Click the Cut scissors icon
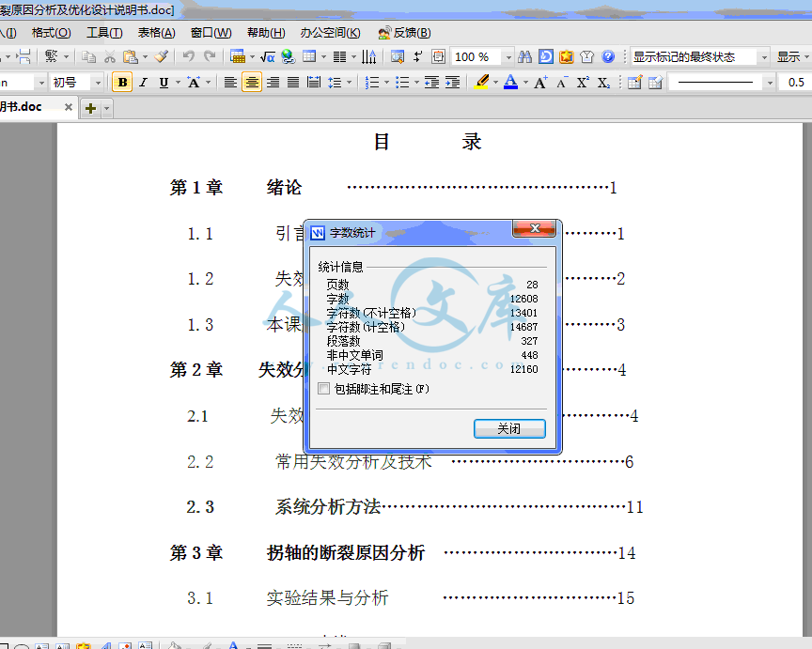This screenshot has width=812, height=649. [109, 56]
